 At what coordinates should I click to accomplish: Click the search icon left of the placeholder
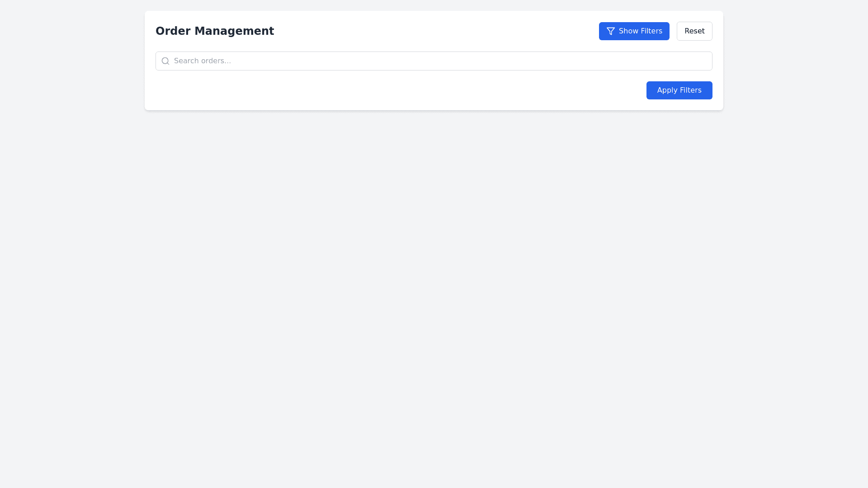165,61
